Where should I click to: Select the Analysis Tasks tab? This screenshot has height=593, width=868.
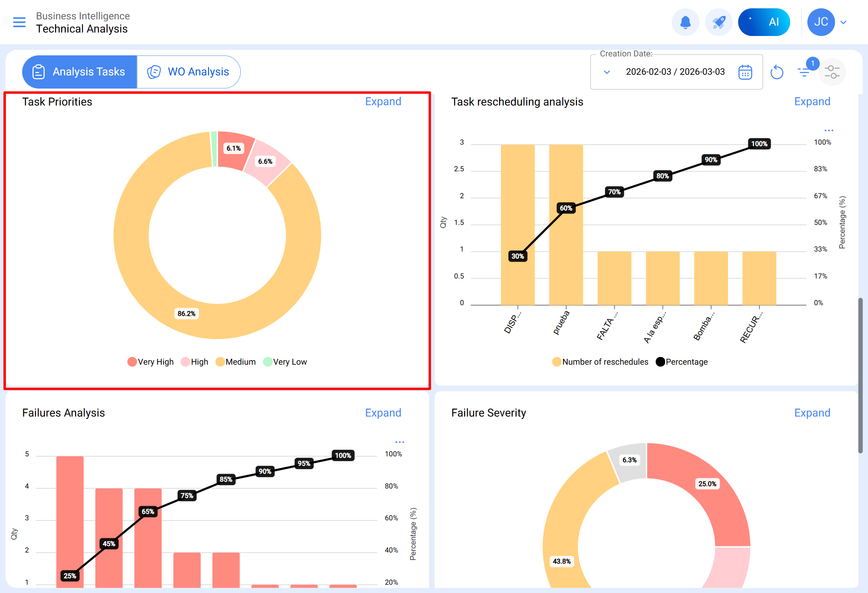pyautogui.click(x=80, y=72)
